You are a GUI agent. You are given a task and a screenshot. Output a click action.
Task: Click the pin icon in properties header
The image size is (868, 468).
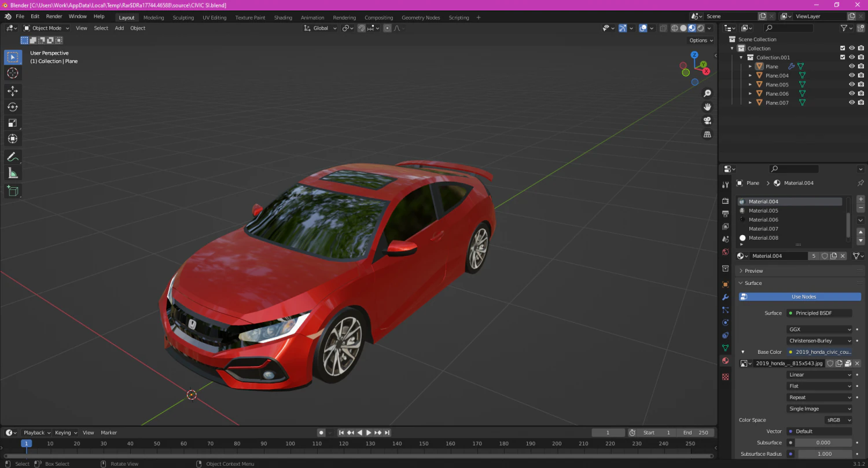(x=860, y=183)
